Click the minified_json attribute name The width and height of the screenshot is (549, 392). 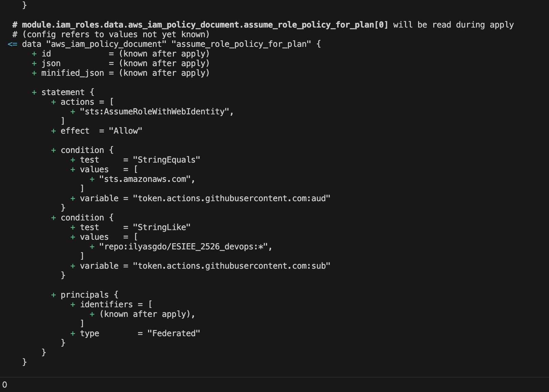[72, 73]
